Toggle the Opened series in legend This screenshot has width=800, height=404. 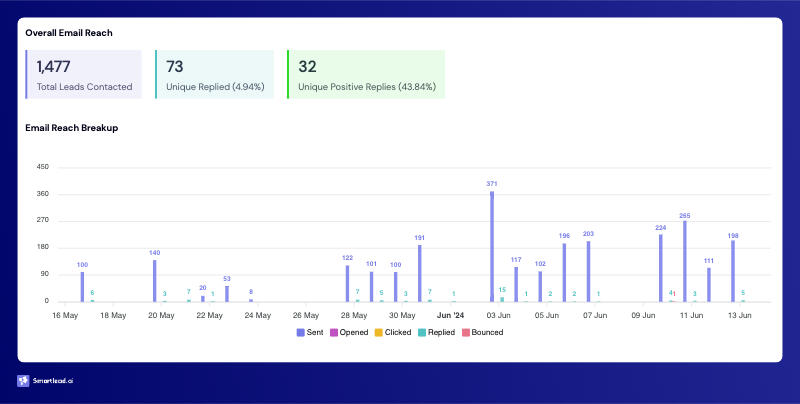point(355,332)
